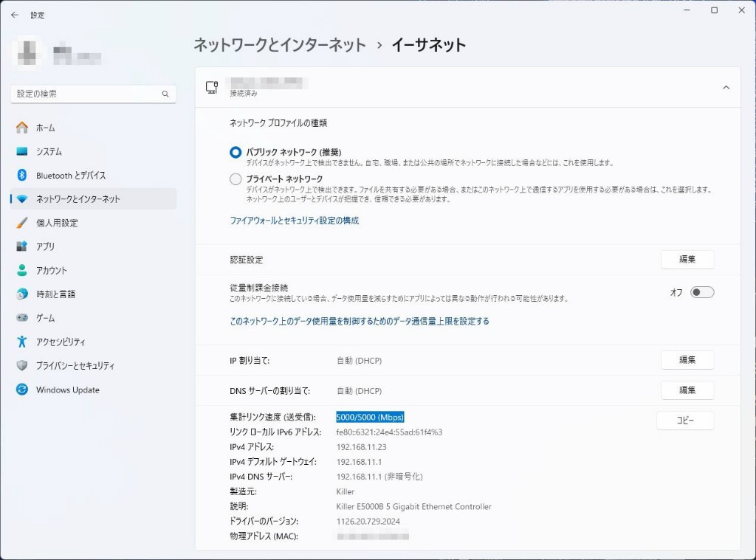The width and height of the screenshot is (756, 560).
Task: Click the Apps icon in sidebar
Action: point(22,246)
